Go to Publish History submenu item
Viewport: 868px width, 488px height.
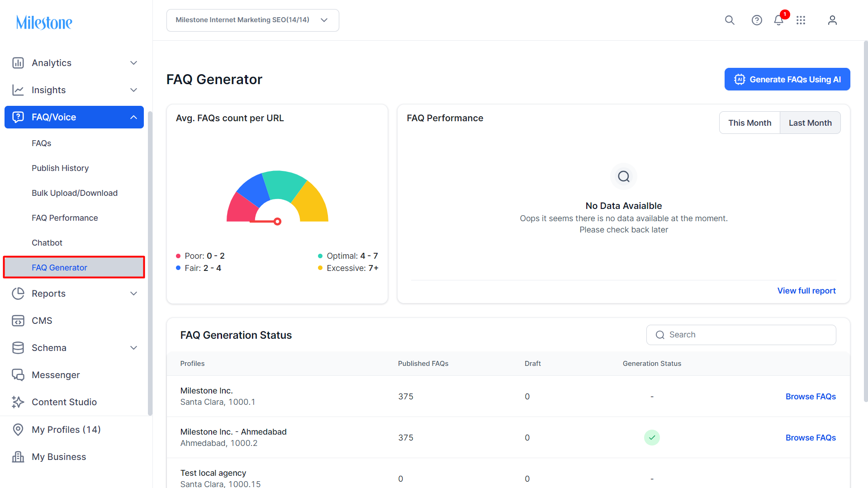click(x=60, y=168)
